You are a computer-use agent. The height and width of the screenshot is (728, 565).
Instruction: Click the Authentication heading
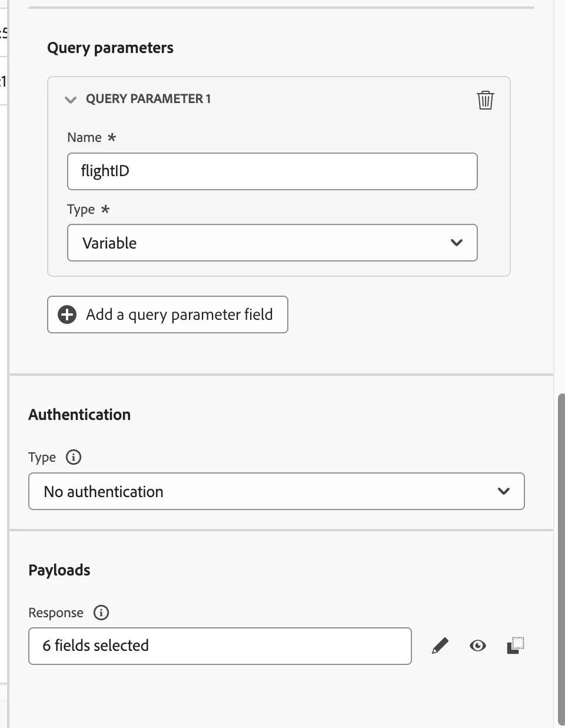79,415
